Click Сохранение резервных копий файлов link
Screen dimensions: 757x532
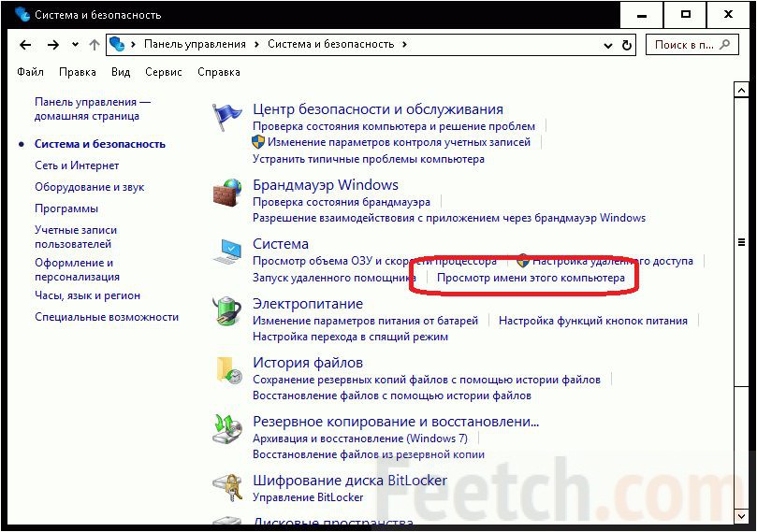pos(427,379)
